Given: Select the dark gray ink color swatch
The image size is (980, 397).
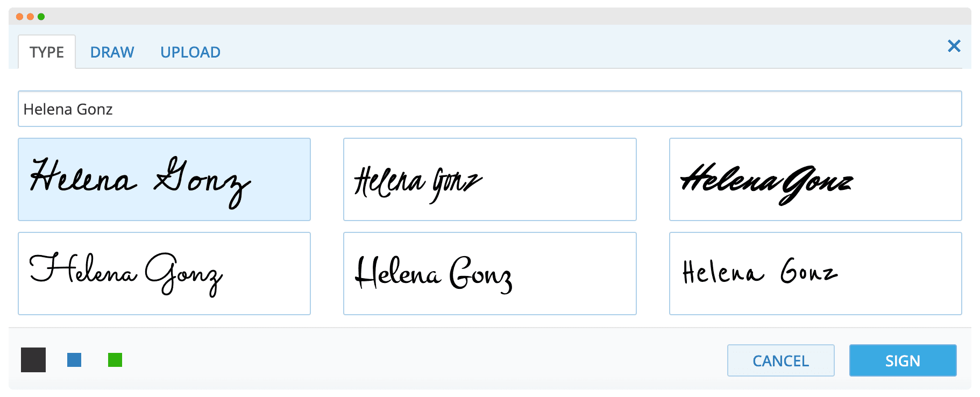Looking at the screenshot, I should click(x=33, y=360).
